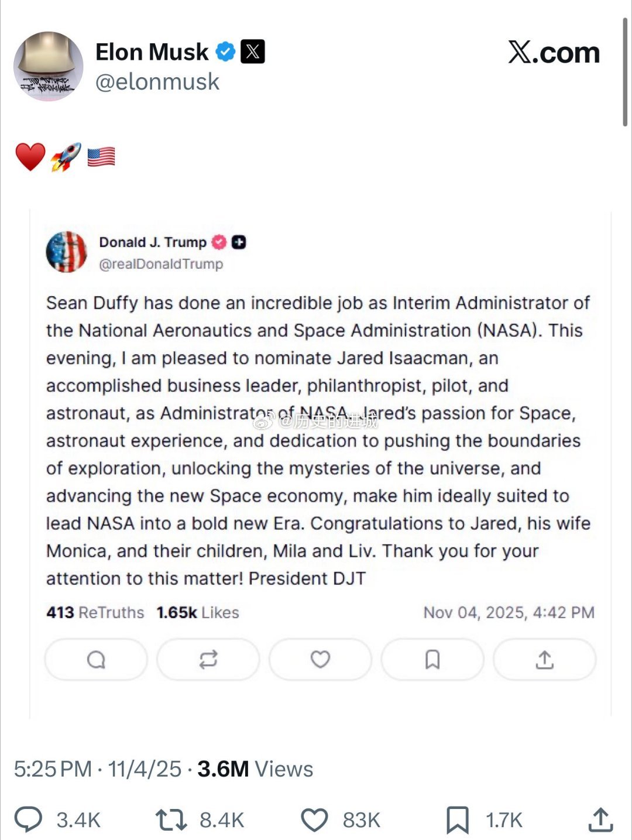632x840 pixels.
Task: Like Elon Musk's post with the heart icon
Action: click(x=314, y=820)
